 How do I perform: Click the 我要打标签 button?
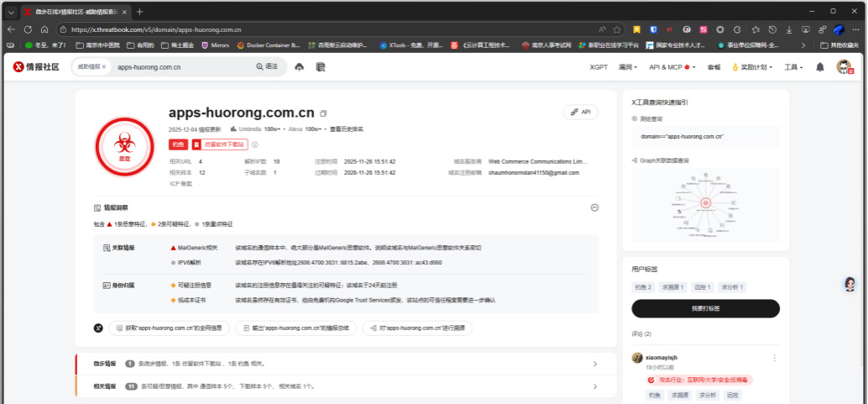point(705,308)
